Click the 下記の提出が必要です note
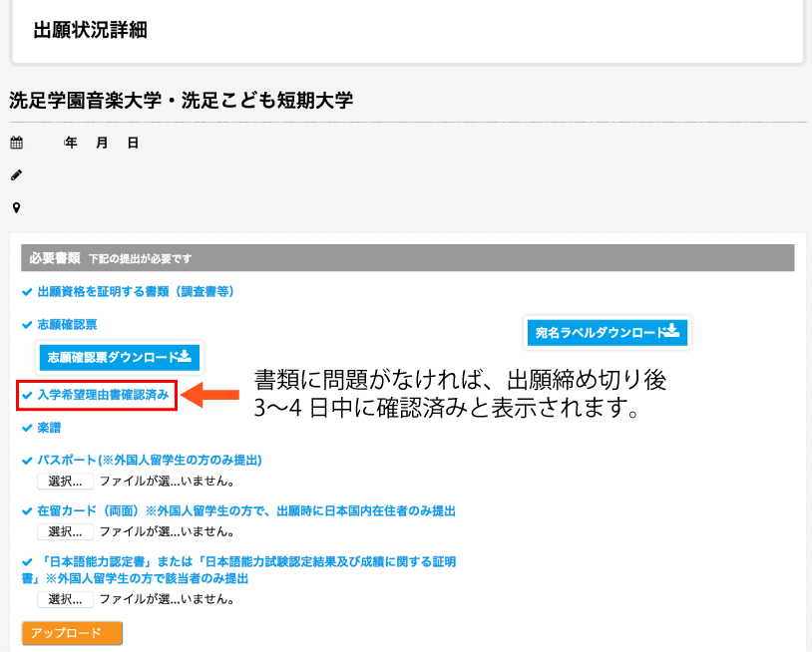The image size is (812, 652). click(140, 259)
